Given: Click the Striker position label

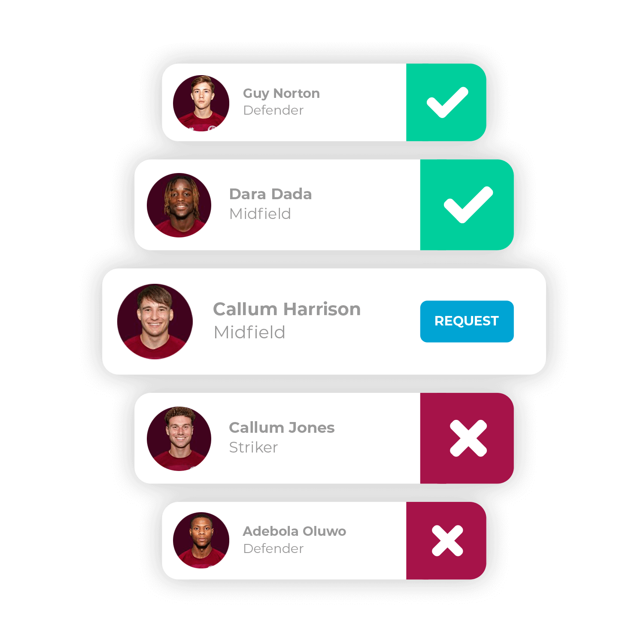Looking at the screenshot, I should (253, 447).
